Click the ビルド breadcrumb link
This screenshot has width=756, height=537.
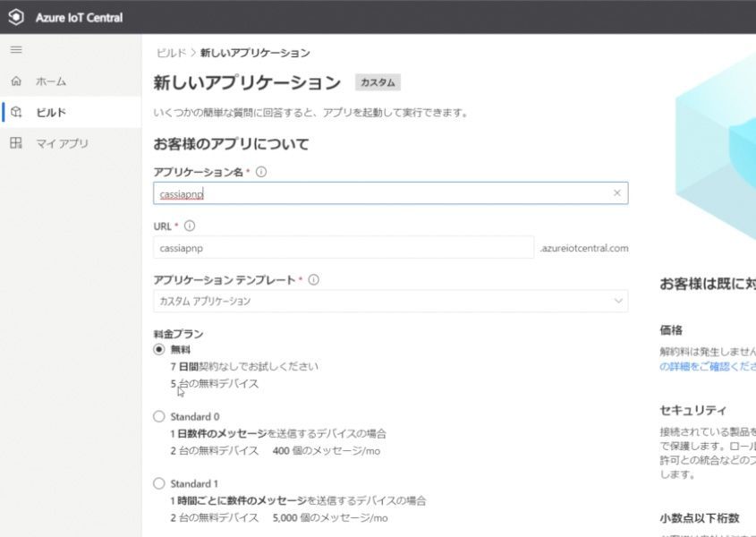(x=171, y=54)
